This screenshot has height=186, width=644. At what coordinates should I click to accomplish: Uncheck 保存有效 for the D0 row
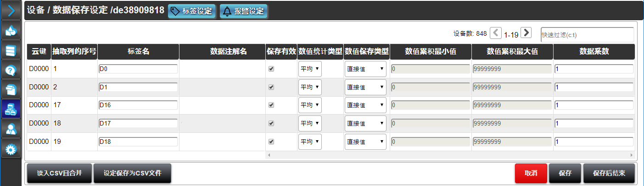coord(271,69)
